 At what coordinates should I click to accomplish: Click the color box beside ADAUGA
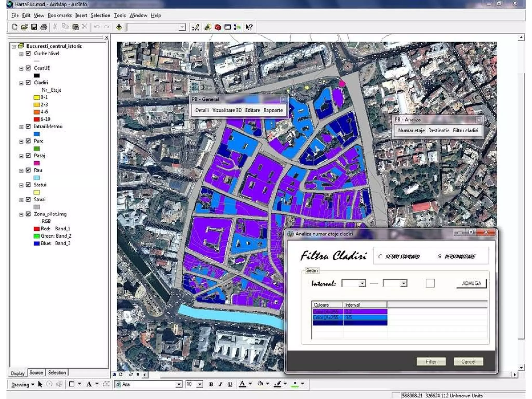click(430, 283)
